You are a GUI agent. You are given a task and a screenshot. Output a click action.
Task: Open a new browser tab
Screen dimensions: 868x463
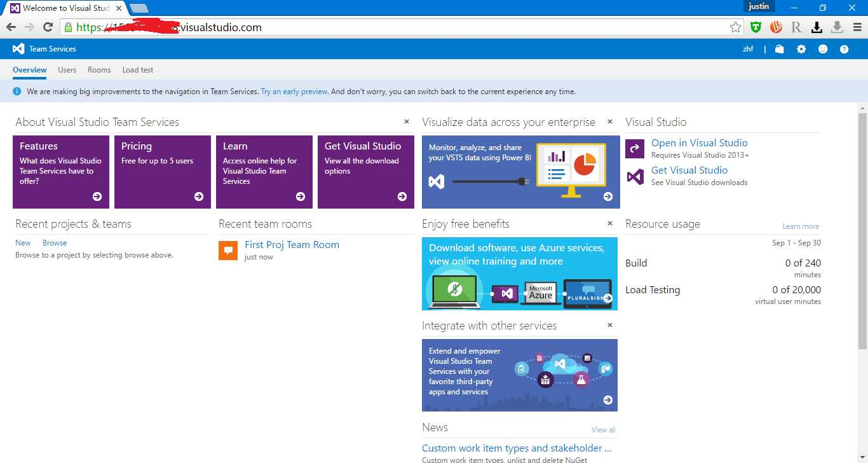139,8
